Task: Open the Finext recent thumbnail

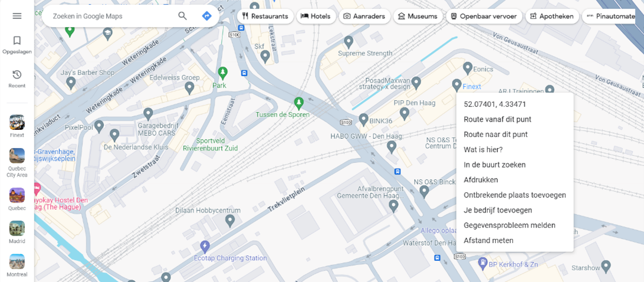Action: coord(17,126)
